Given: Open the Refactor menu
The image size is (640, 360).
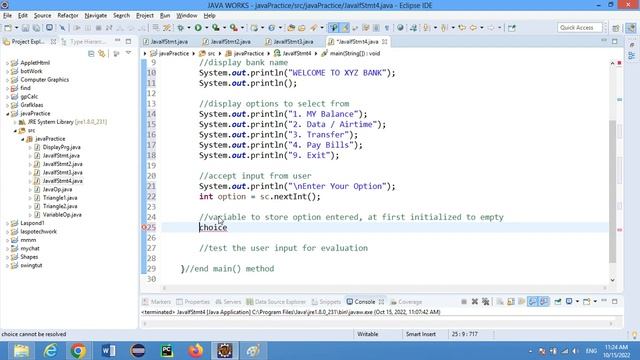Looking at the screenshot, I should pyautogui.click(x=68, y=16).
